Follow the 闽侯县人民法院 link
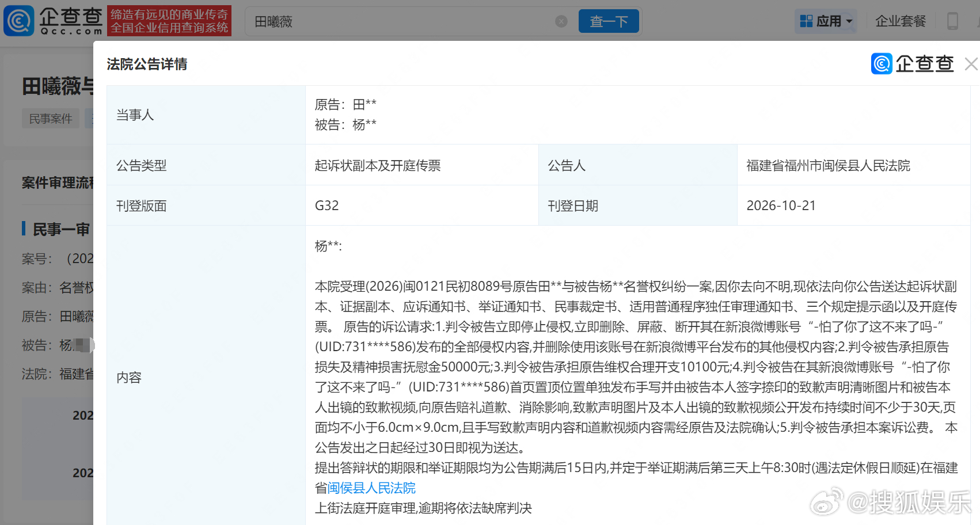 pyautogui.click(x=371, y=488)
